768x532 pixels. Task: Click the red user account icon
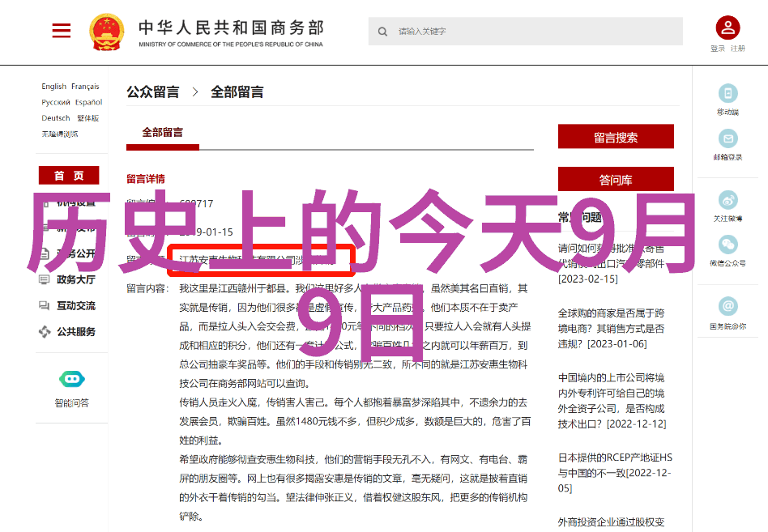pyautogui.click(x=727, y=28)
